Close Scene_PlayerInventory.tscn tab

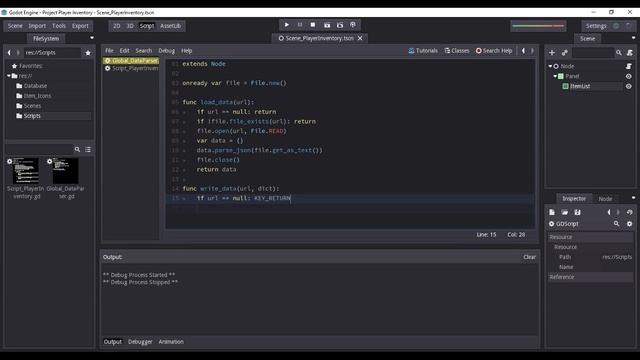point(360,38)
